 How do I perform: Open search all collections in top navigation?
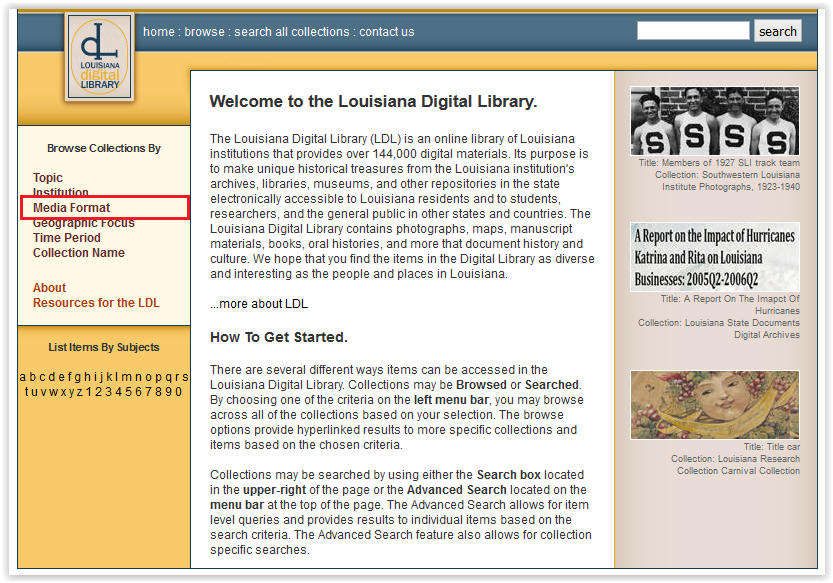(292, 32)
